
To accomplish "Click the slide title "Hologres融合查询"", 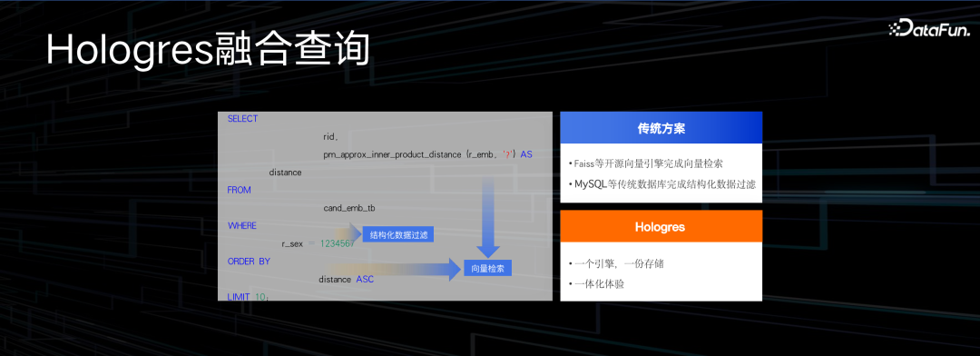I will pyautogui.click(x=208, y=49).
